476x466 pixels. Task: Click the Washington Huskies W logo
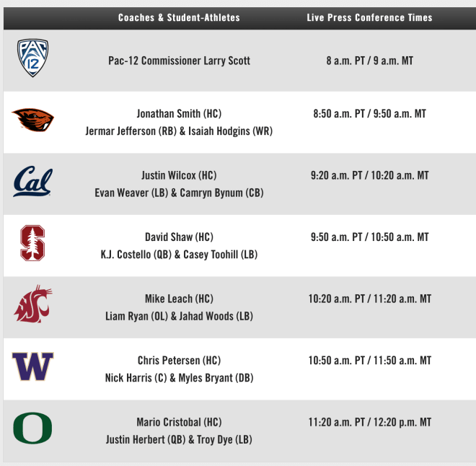click(32, 366)
